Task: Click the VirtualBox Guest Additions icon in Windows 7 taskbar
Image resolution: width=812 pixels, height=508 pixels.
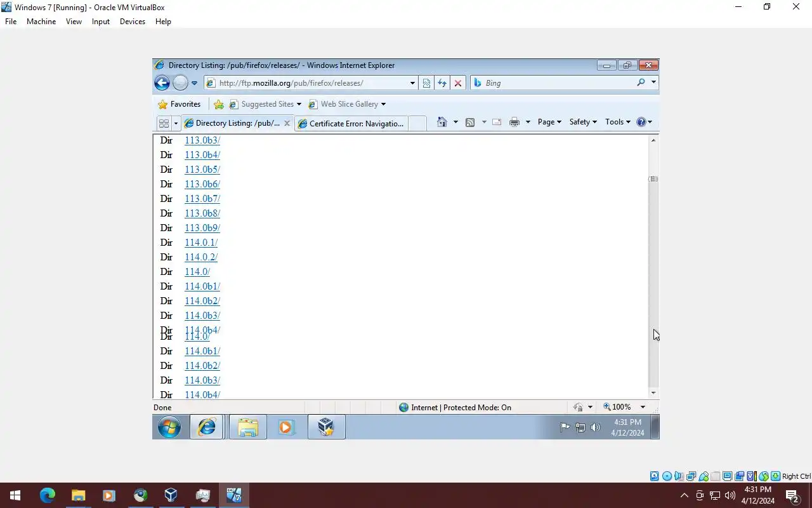Action: 326,427
